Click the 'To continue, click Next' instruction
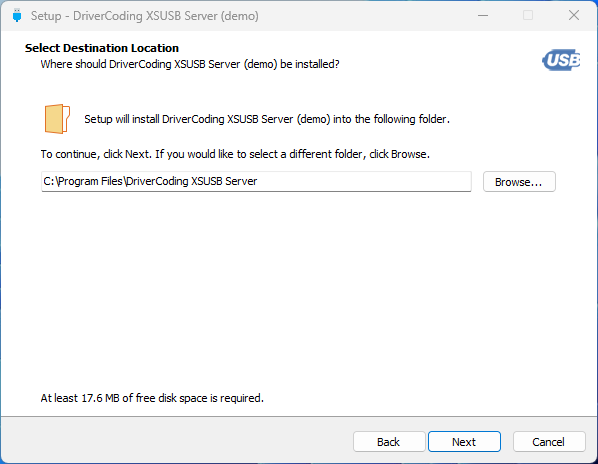Image resolution: width=598 pixels, height=464 pixels. pos(235,154)
